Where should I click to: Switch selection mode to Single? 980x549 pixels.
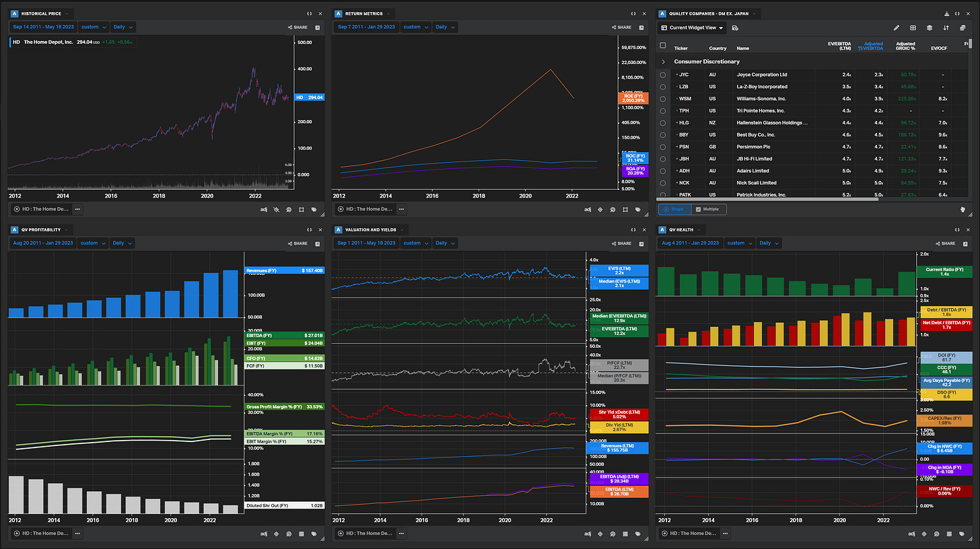coord(674,209)
